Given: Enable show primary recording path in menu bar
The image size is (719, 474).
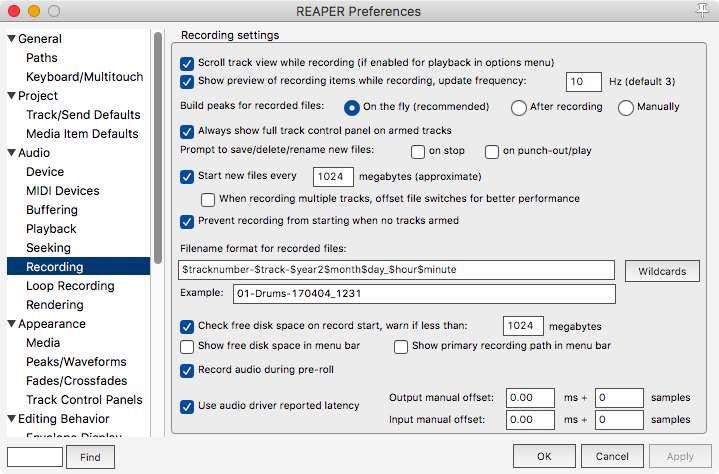Looking at the screenshot, I should pos(401,347).
